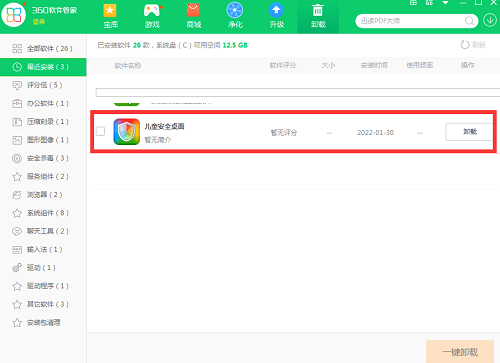Click the 刷新 refresh icon
The image size is (500, 363).
pos(465,45)
